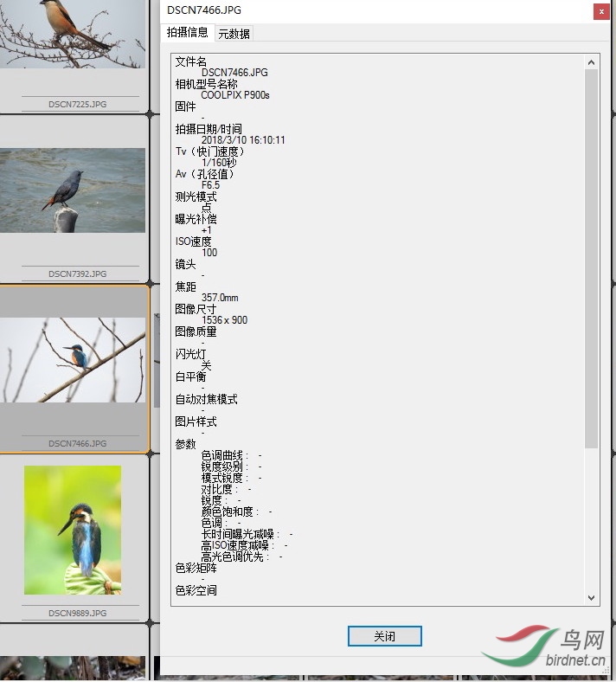Image resolution: width=616 pixels, height=682 pixels.
Task: Select the DSCN7392.JPG bird thumbnail
Action: coord(74,190)
